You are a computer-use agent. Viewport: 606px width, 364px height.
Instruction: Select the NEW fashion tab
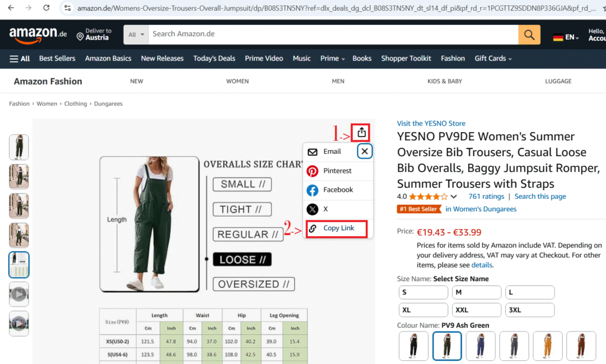(137, 82)
